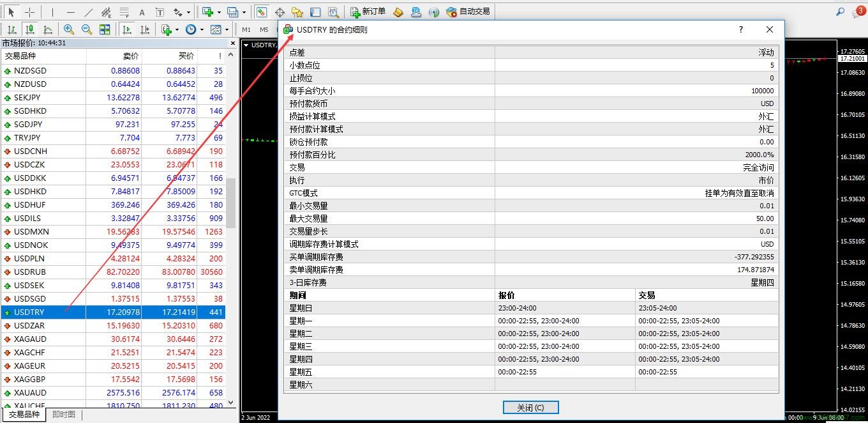The height and width of the screenshot is (423, 868).
Task: Open the Strategy Tester icon
Action: (333, 12)
